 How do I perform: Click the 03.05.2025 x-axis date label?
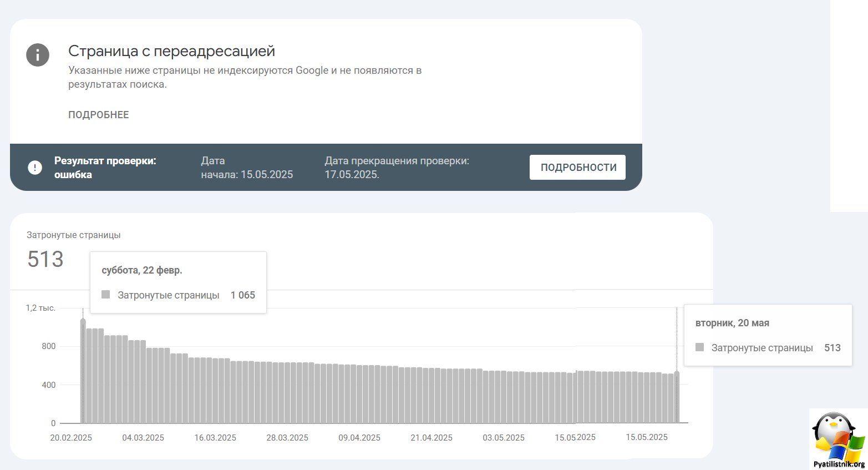pyautogui.click(x=504, y=438)
